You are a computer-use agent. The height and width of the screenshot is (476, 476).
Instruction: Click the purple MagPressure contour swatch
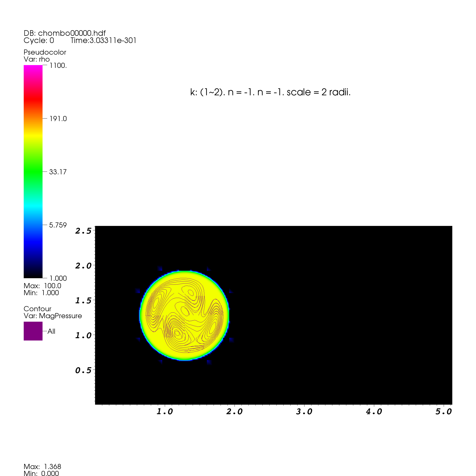coord(33,331)
